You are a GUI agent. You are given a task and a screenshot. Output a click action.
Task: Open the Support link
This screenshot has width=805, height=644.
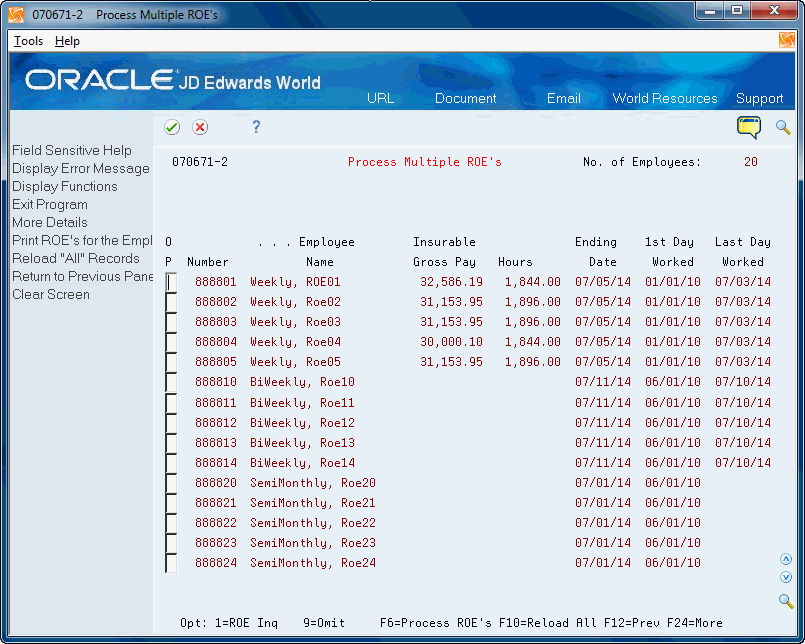point(759,98)
